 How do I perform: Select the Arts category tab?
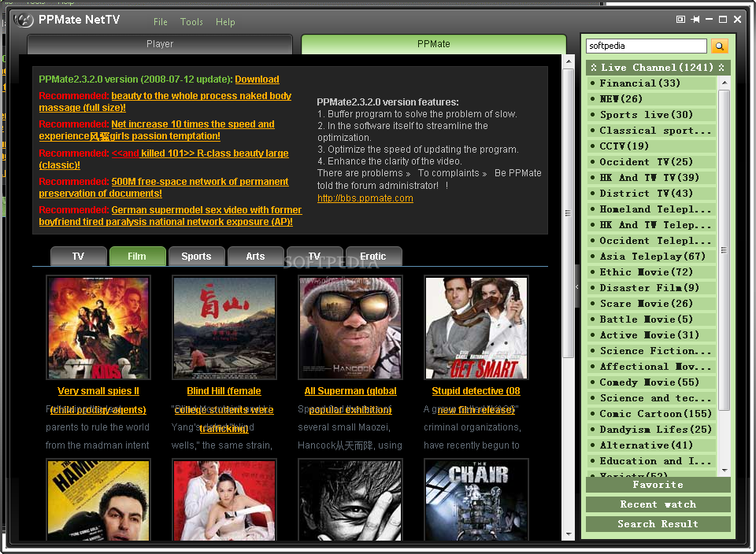(x=255, y=257)
